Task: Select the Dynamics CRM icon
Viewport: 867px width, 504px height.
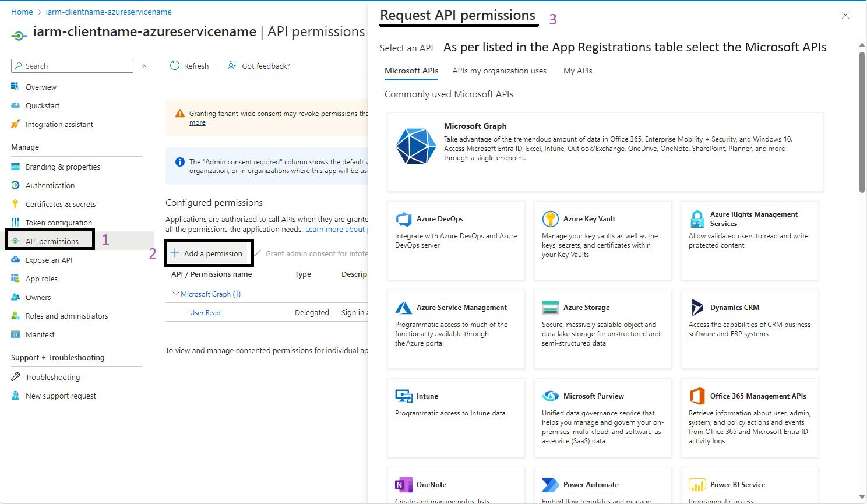Action: tap(697, 308)
